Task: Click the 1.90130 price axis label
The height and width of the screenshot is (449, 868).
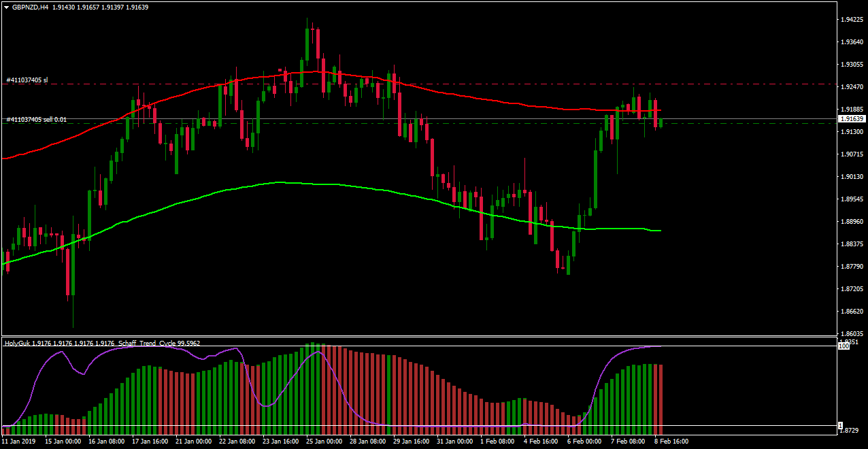Action: coord(853,177)
